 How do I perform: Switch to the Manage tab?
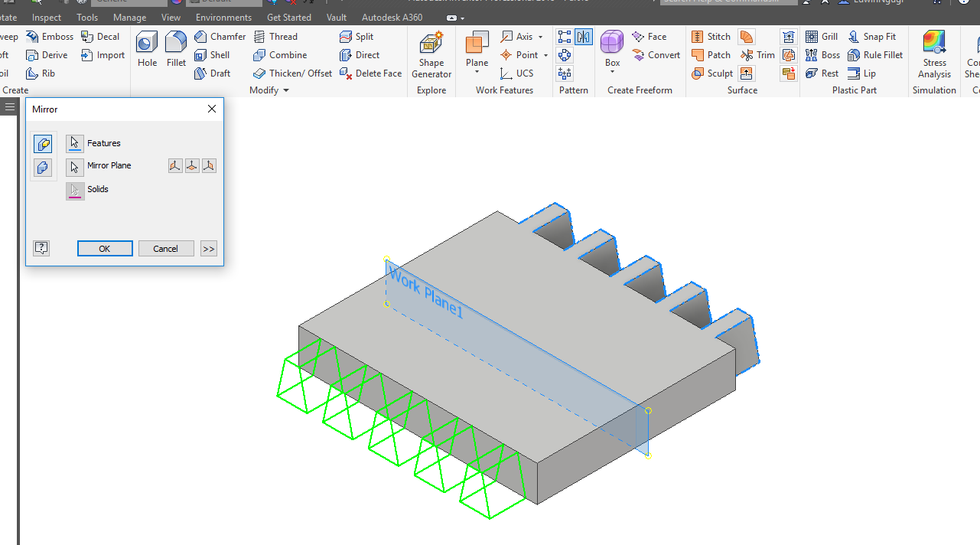click(129, 18)
